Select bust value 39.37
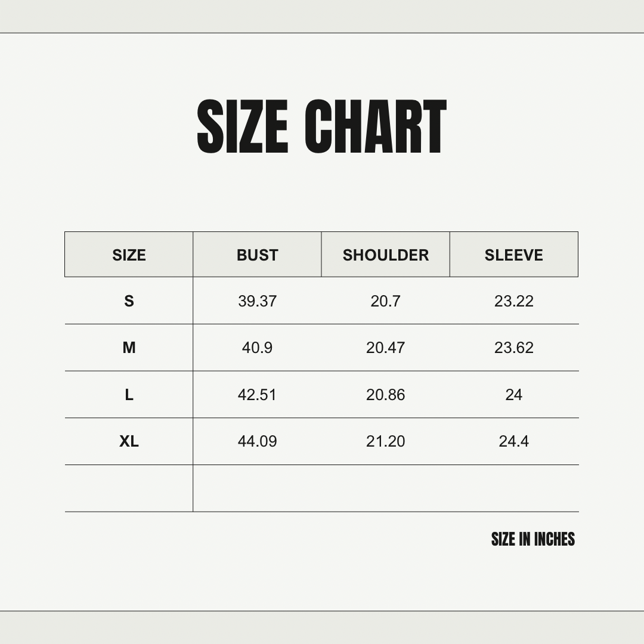Viewport: 644px width, 644px height. [257, 301]
